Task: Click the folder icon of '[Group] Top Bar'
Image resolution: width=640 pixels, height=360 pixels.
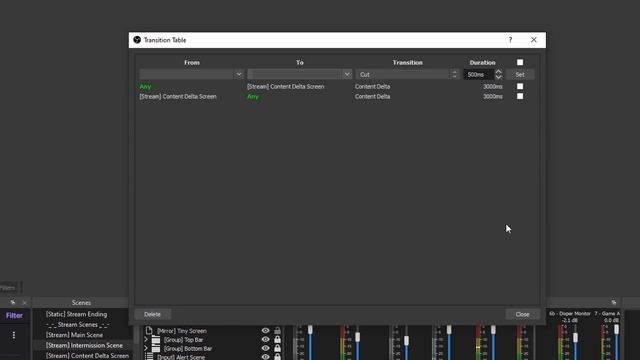Action: [156, 340]
